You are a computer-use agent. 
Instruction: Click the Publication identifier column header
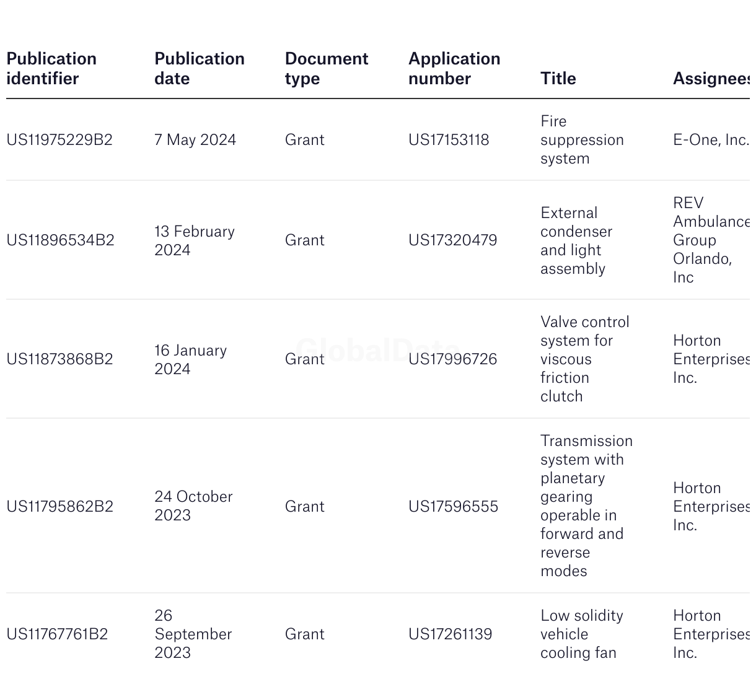coord(51,69)
